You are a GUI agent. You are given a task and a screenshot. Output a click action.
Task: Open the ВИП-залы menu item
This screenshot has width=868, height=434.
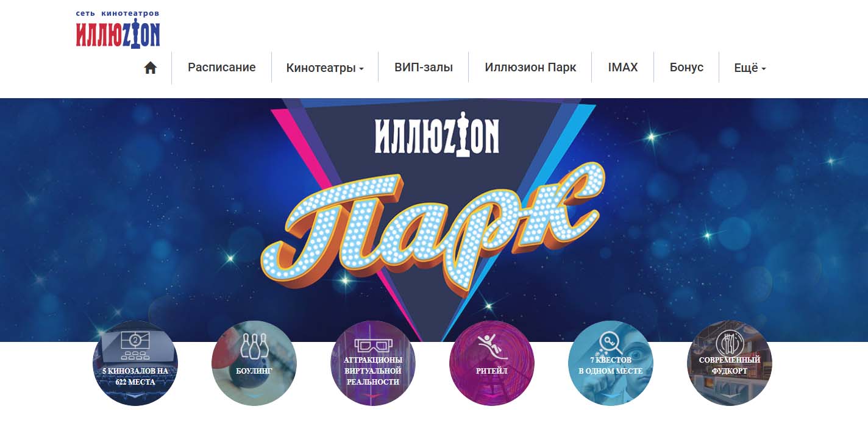click(424, 67)
